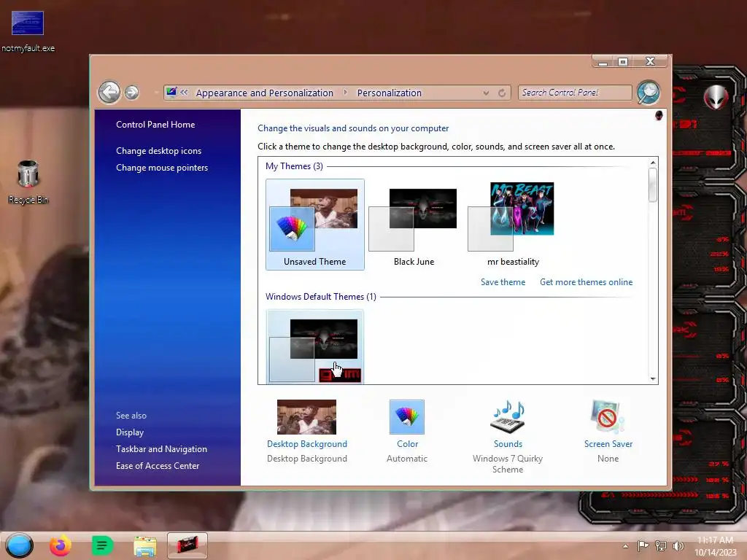Open Action Center flag icon
Image resolution: width=747 pixels, height=560 pixels.
(x=643, y=545)
